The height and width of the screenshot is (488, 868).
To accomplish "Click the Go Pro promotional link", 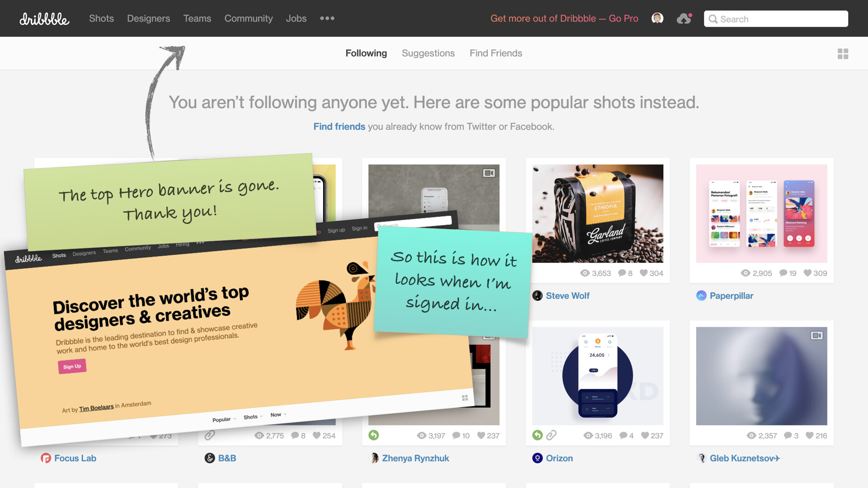I will pyautogui.click(x=564, y=19).
